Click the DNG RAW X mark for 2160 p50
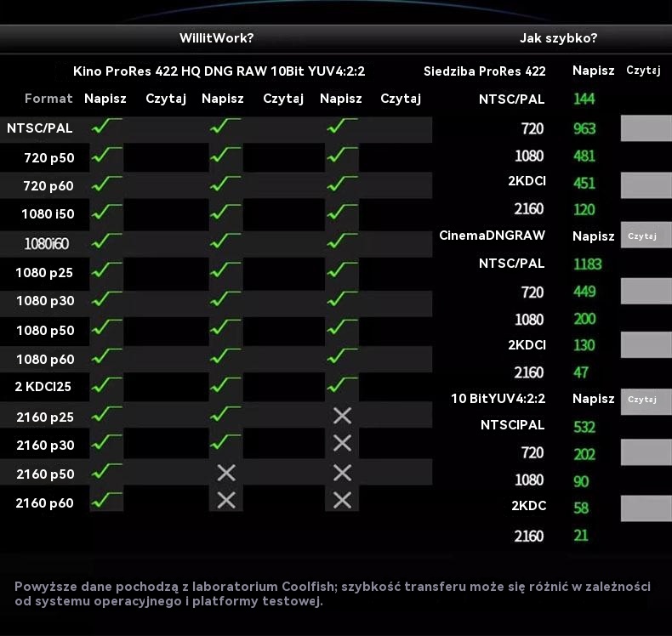Image resolution: width=672 pixels, height=636 pixels. (x=225, y=473)
